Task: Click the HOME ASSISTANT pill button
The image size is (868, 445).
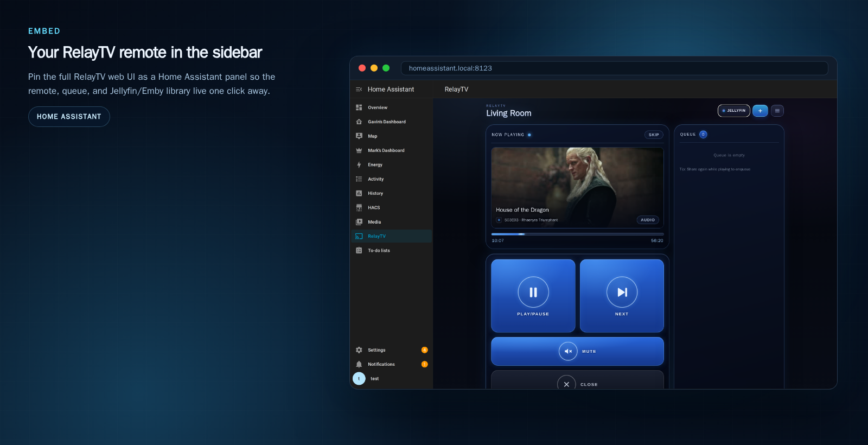Action: pos(69,117)
